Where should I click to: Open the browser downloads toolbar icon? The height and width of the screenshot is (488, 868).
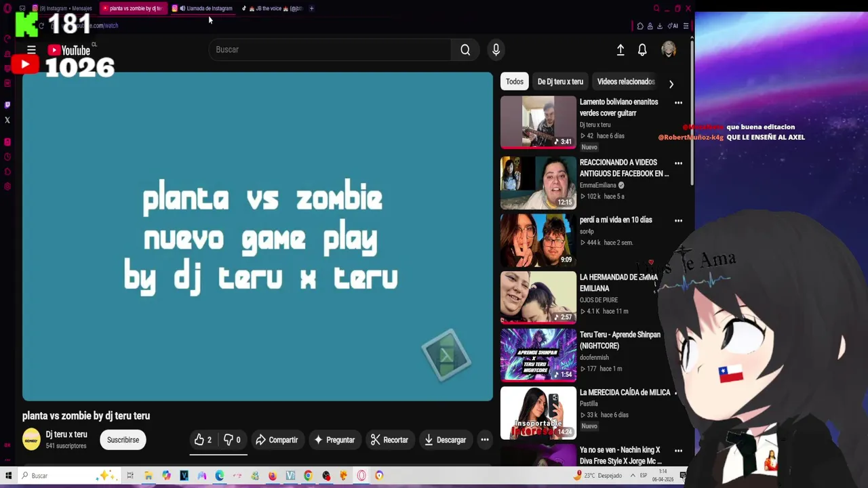tap(660, 26)
